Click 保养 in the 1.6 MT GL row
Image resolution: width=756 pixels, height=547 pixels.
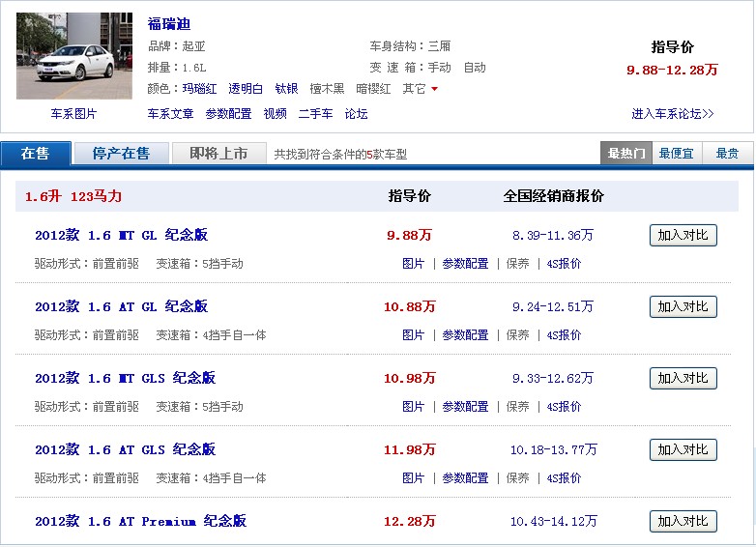pyautogui.click(x=517, y=264)
